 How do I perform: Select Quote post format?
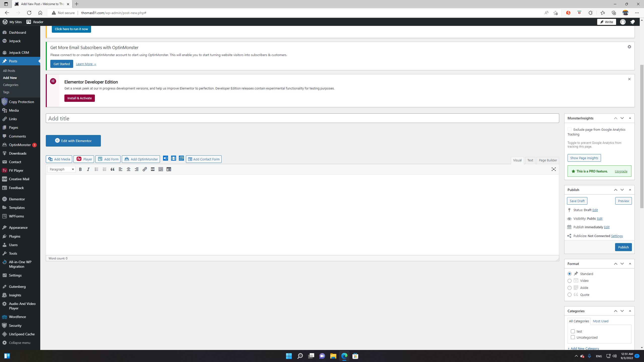tap(570, 295)
